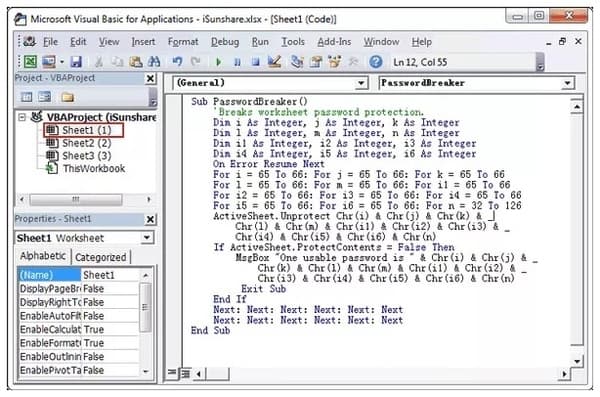Undo the last edit

pyautogui.click(x=177, y=61)
